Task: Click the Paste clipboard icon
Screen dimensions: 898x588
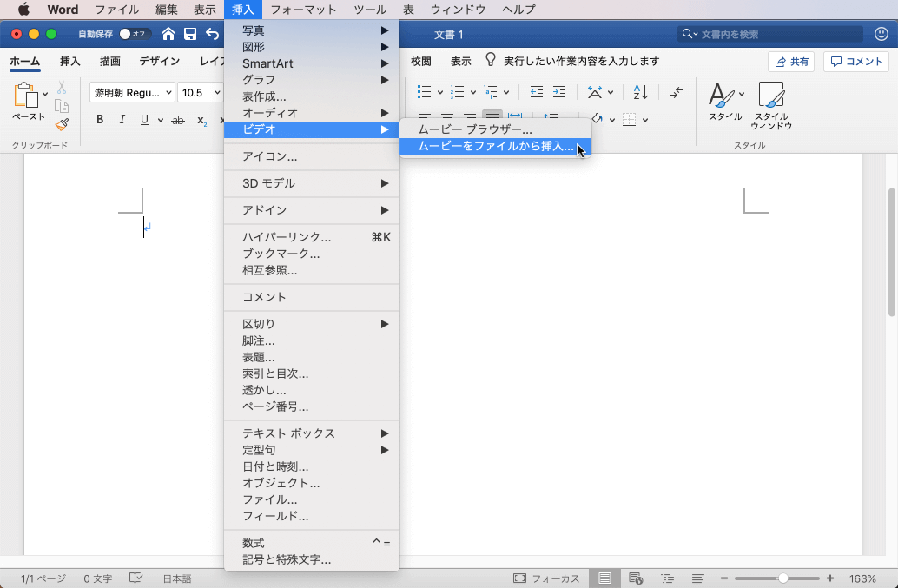Action: tap(26, 95)
